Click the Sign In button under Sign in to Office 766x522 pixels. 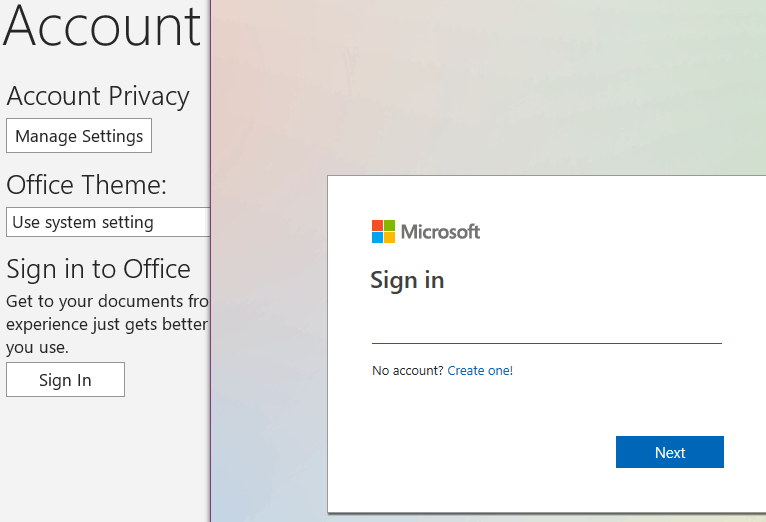65,379
